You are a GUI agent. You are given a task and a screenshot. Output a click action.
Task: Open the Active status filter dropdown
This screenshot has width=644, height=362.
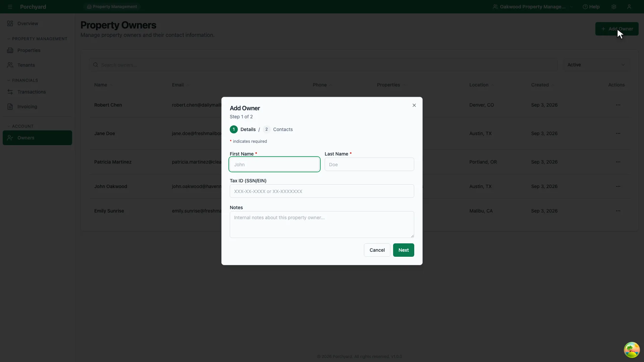pyautogui.click(x=596, y=65)
